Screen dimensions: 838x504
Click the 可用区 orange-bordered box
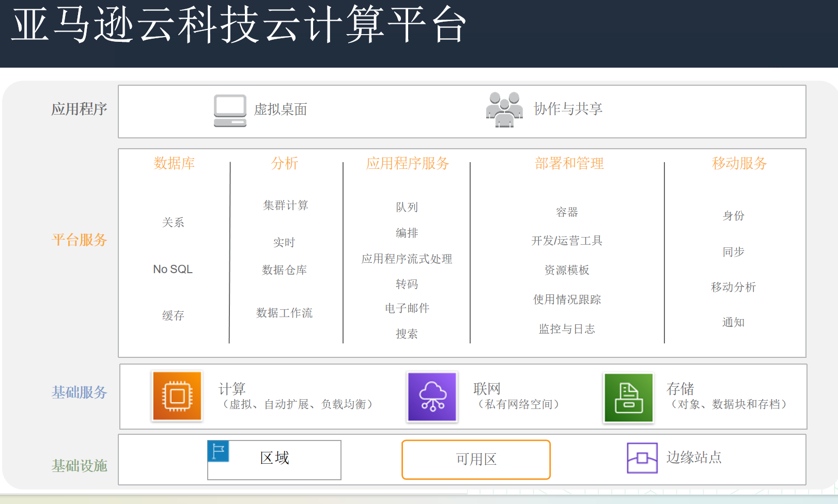click(476, 459)
